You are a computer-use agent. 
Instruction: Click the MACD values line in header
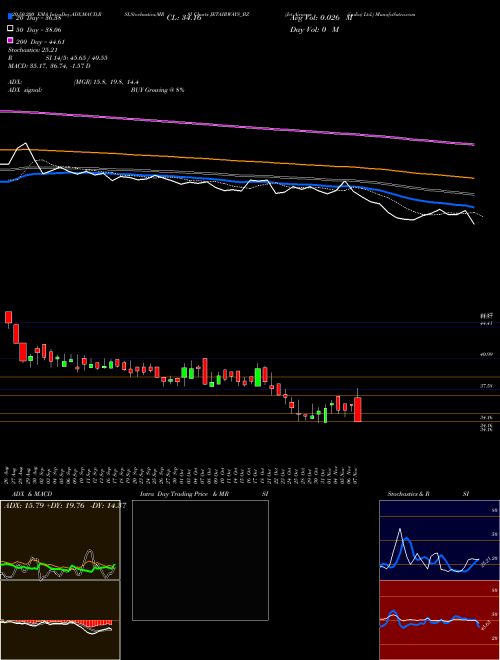tap(49, 66)
